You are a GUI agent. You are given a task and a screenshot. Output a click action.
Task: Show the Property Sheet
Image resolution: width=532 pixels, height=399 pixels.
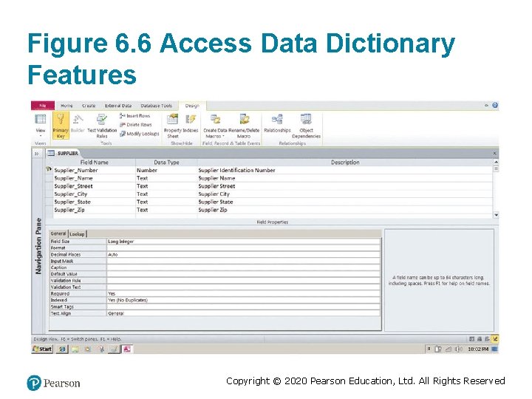pos(173,126)
